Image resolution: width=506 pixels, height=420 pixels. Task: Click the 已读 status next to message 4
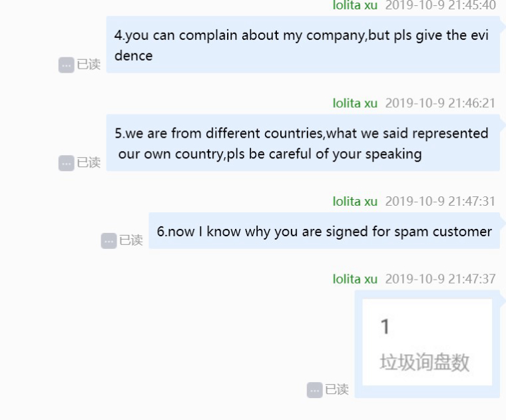[x=89, y=65]
